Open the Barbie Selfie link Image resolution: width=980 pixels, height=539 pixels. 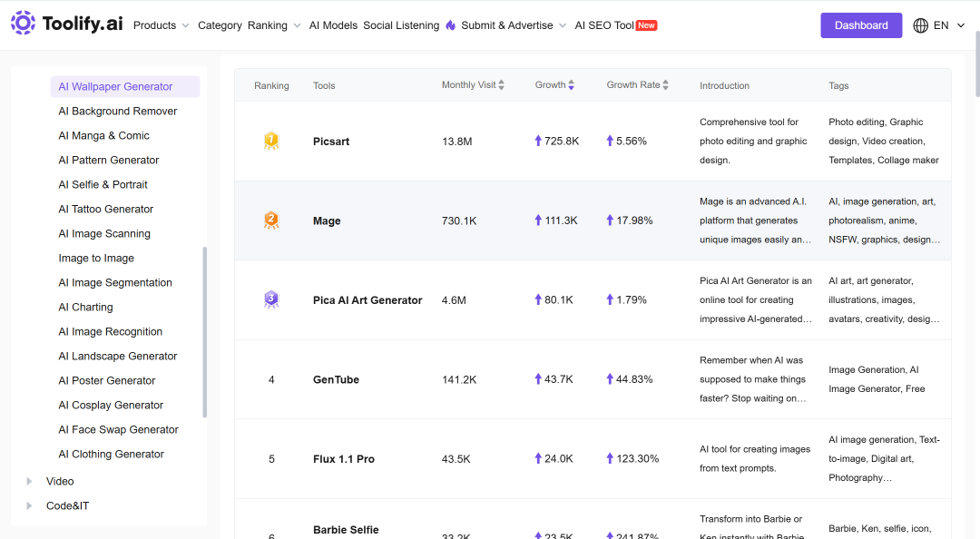pyautogui.click(x=346, y=530)
